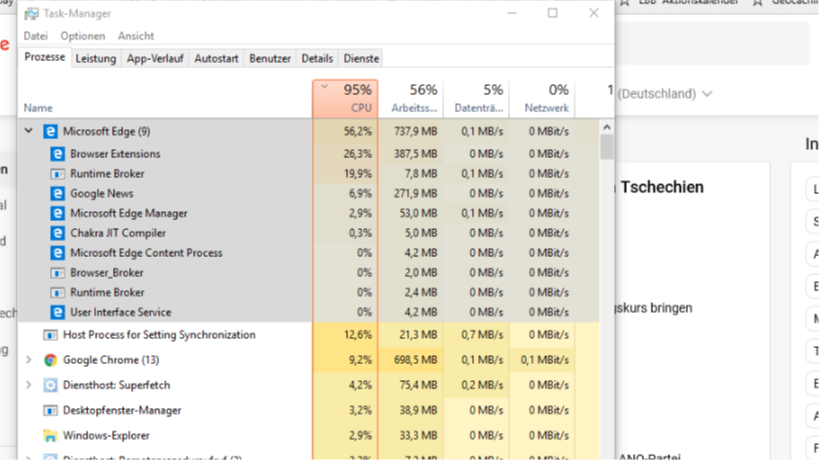Click the process list vertical scrollbar thumb
The width and height of the screenshot is (819, 460).
pyautogui.click(x=606, y=147)
